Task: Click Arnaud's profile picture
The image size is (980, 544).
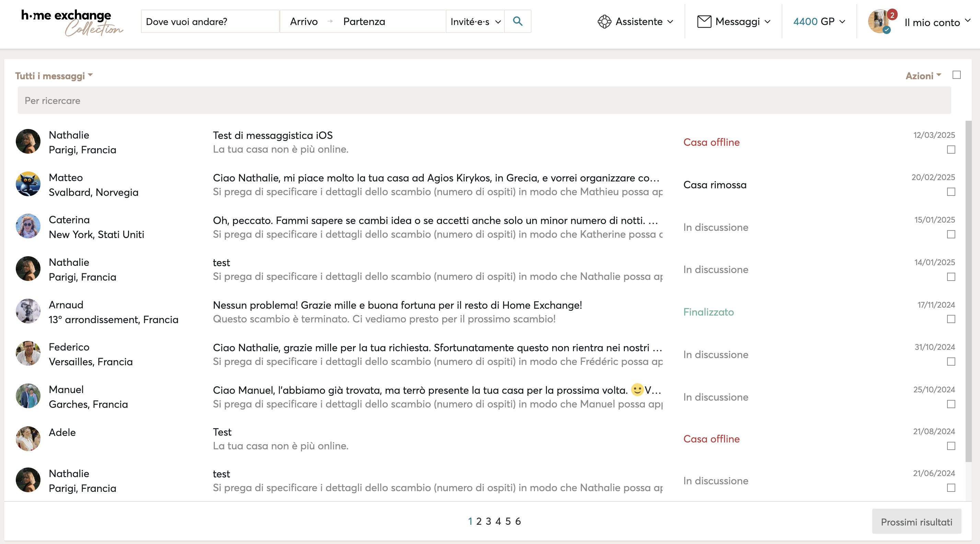Action: click(28, 311)
